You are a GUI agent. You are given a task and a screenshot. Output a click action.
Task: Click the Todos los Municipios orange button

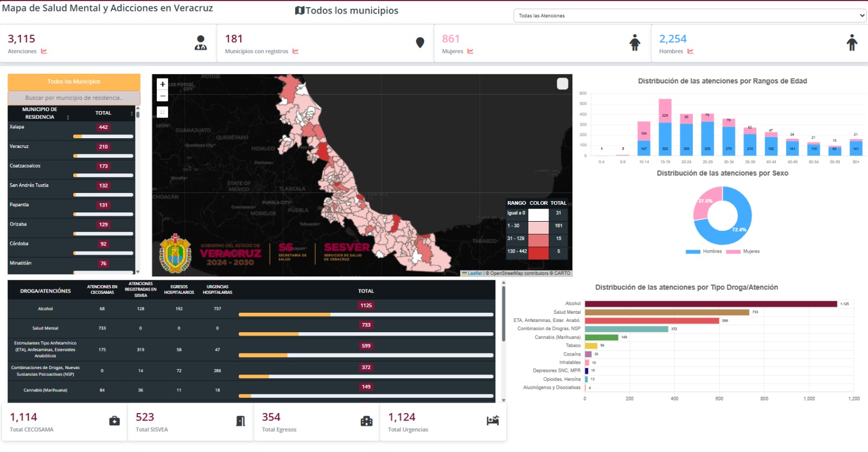[74, 82]
